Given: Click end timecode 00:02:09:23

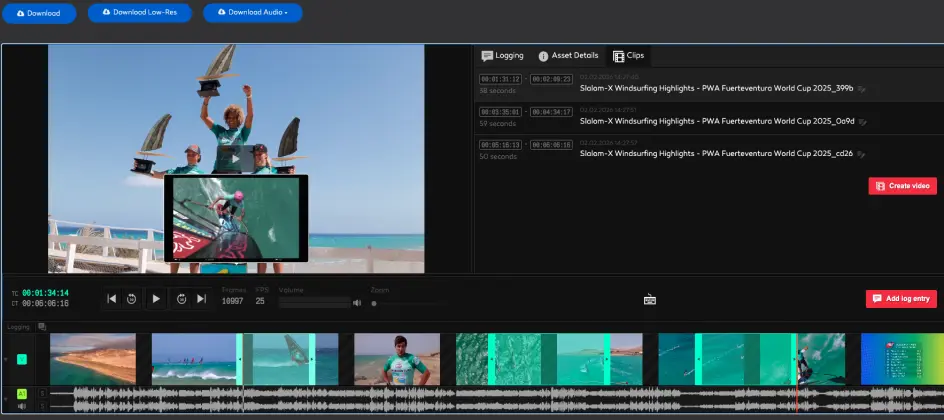Looking at the screenshot, I should click(551, 79).
